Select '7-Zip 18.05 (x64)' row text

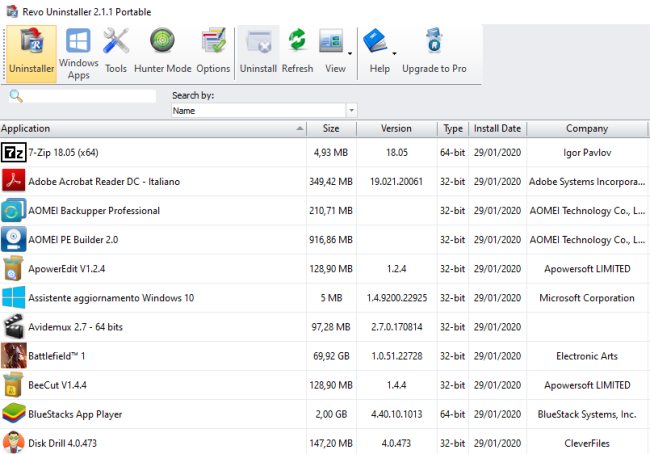coord(63,153)
